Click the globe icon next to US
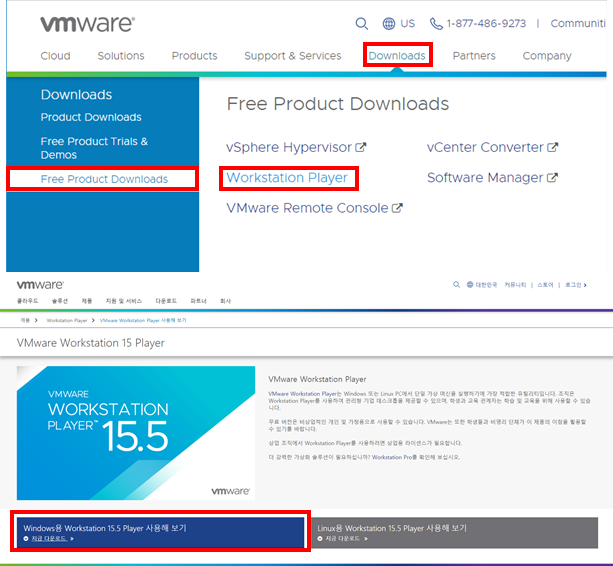This screenshot has width=613, height=566. (x=389, y=23)
